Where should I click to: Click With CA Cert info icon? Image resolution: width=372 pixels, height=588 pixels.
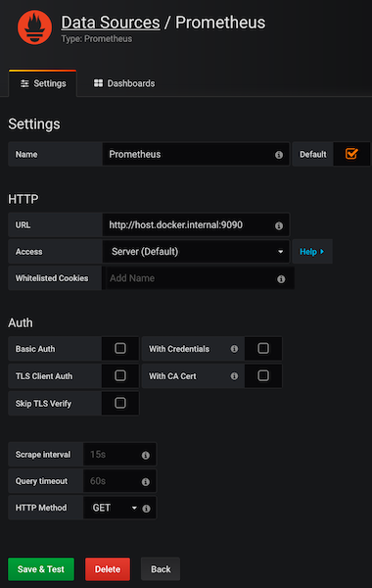234,375
